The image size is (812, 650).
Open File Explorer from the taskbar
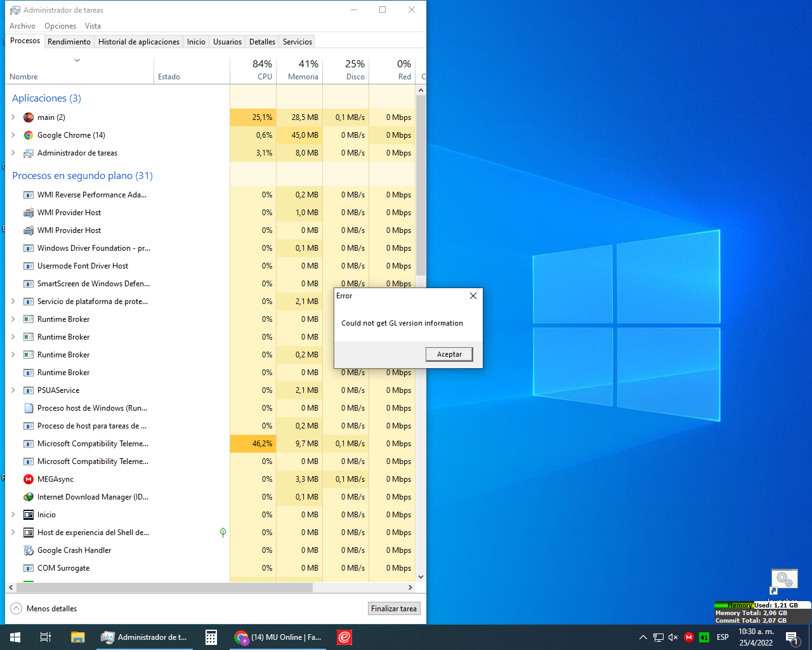pos(77,637)
